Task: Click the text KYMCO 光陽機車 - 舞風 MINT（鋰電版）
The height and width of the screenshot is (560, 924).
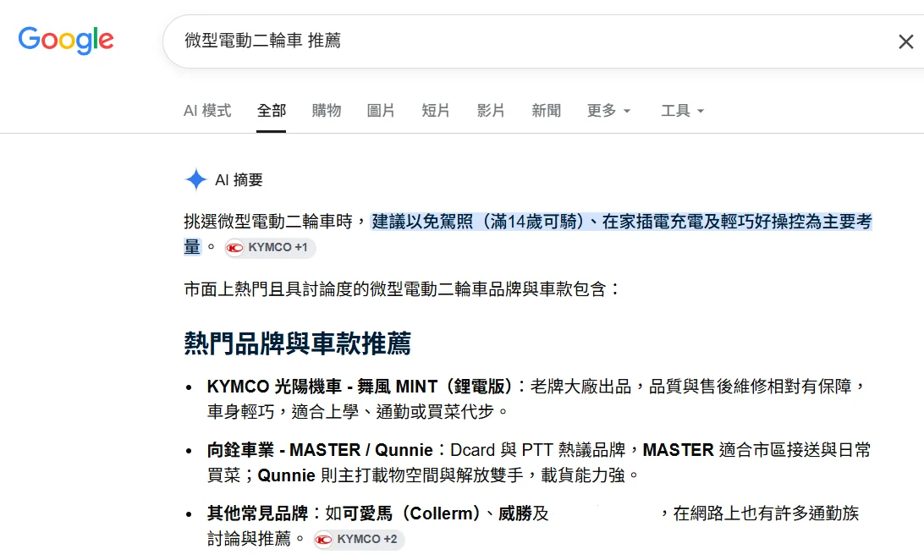Action: [x=360, y=387]
